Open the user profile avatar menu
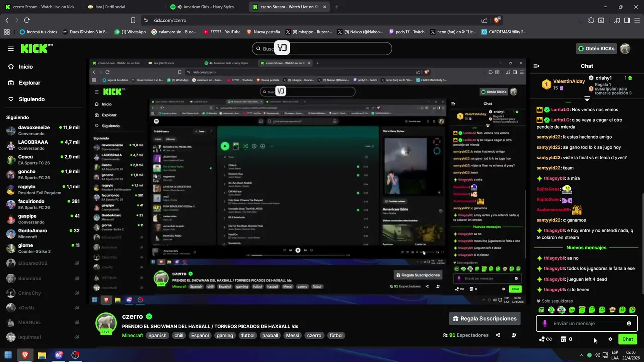Image resolution: width=644 pixels, height=362 pixels. (625, 49)
